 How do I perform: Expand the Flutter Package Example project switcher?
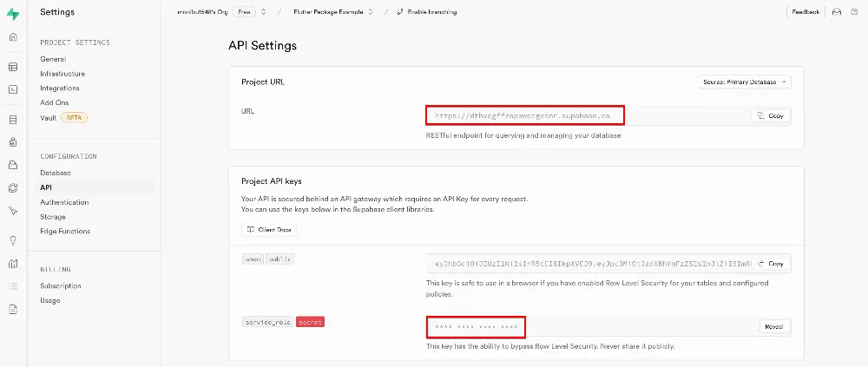[x=371, y=12]
